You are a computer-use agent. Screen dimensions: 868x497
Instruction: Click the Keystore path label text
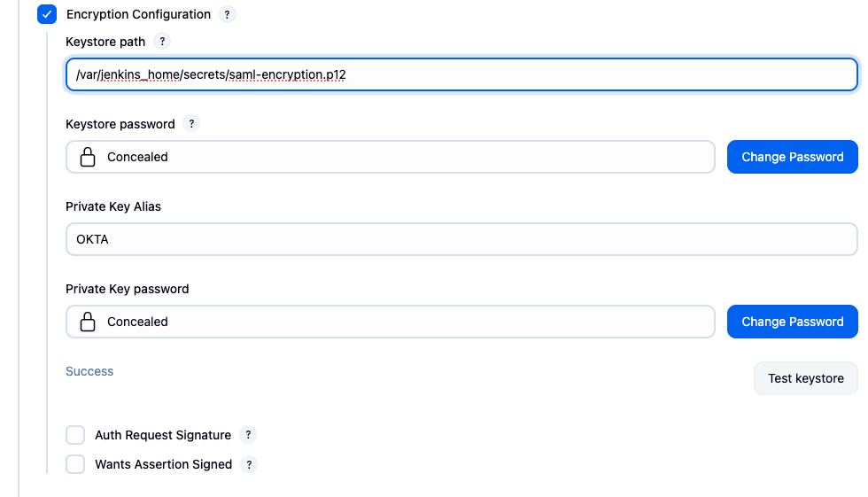(x=105, y=42)
